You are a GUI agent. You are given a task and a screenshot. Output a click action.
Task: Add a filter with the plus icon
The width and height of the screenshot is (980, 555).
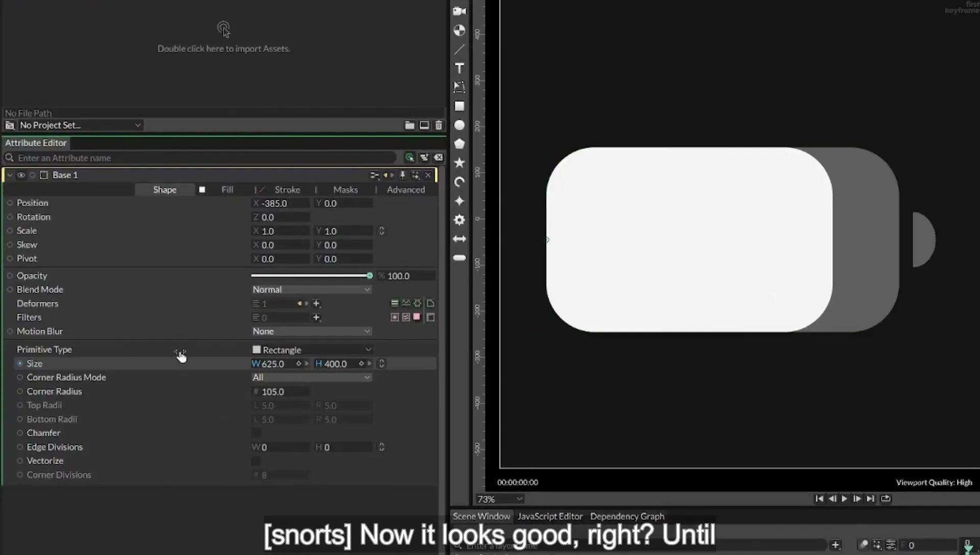click(x=316, y=317)
